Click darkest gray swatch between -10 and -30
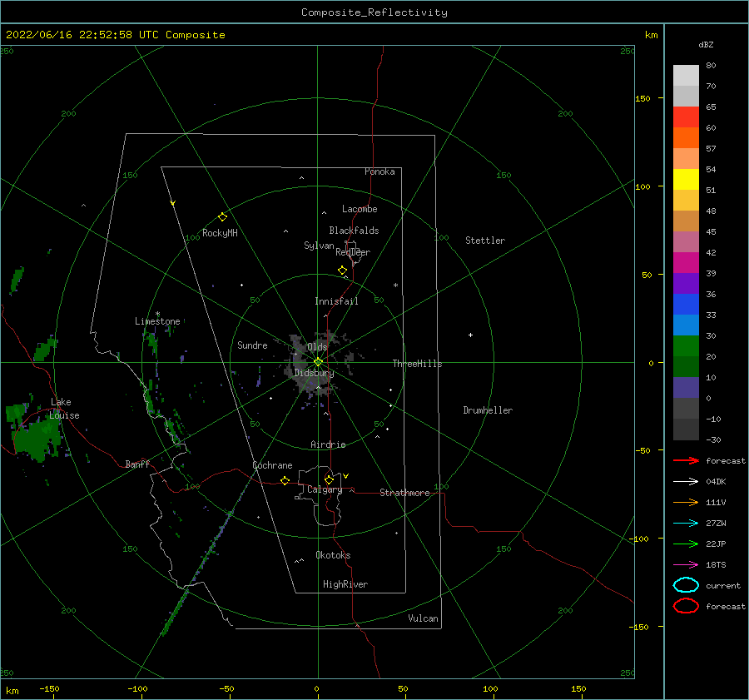Image resolution: width=749 pixels, height=700 pixels. pos(686,429)
